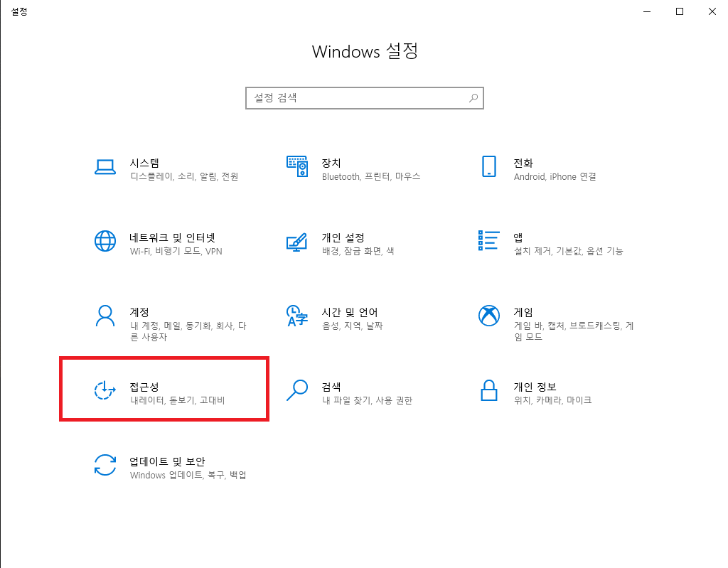728x568 pixels.
Task: Open the 개인 설정 paintbrush icon
Action: pos(297,242)
